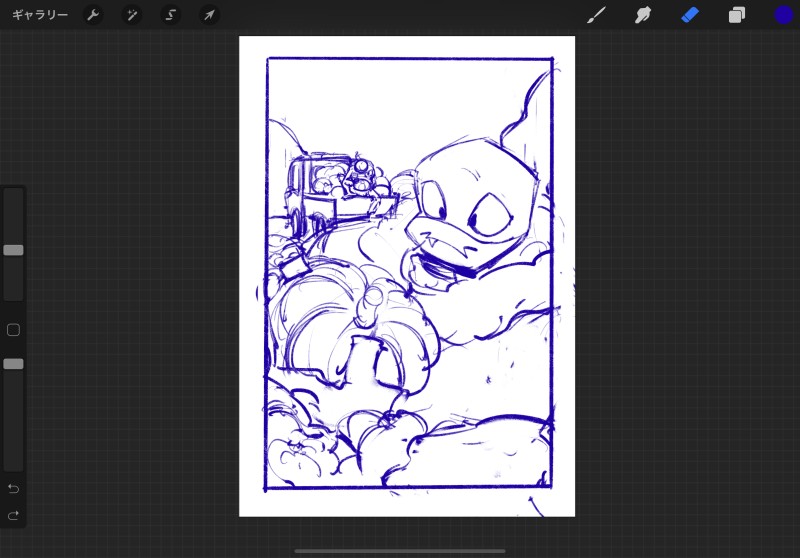Open the blue color picker circle

coord(784,15)
